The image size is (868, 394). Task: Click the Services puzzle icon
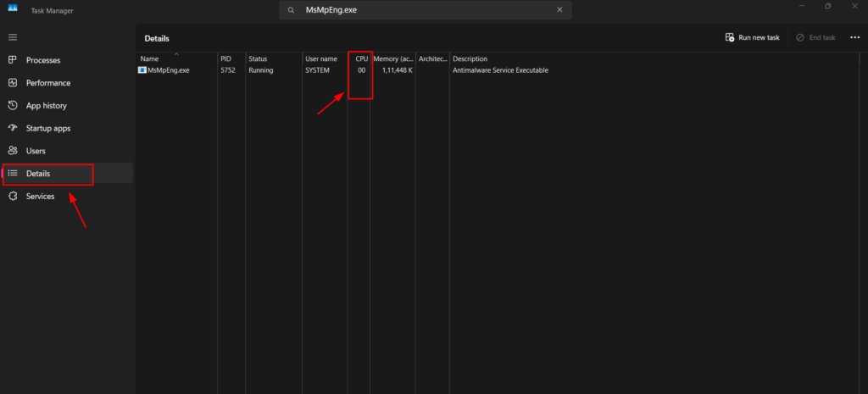coord(13,196)
